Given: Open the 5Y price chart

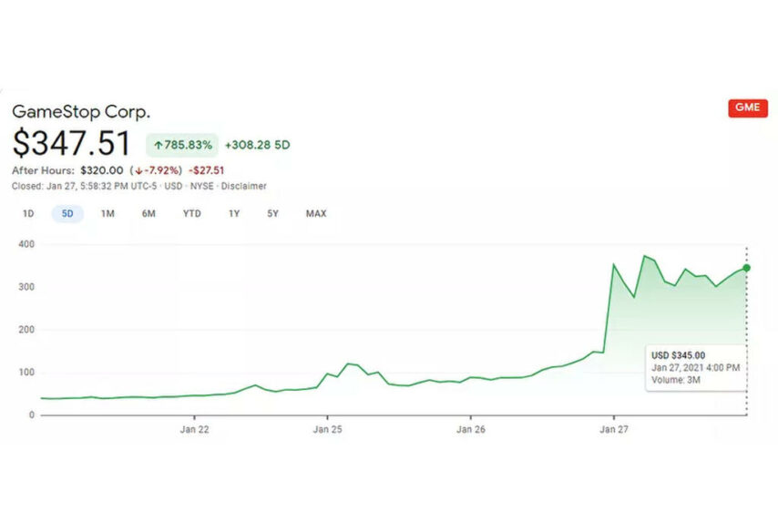Looking at the screenshot, I should point(273,214).
